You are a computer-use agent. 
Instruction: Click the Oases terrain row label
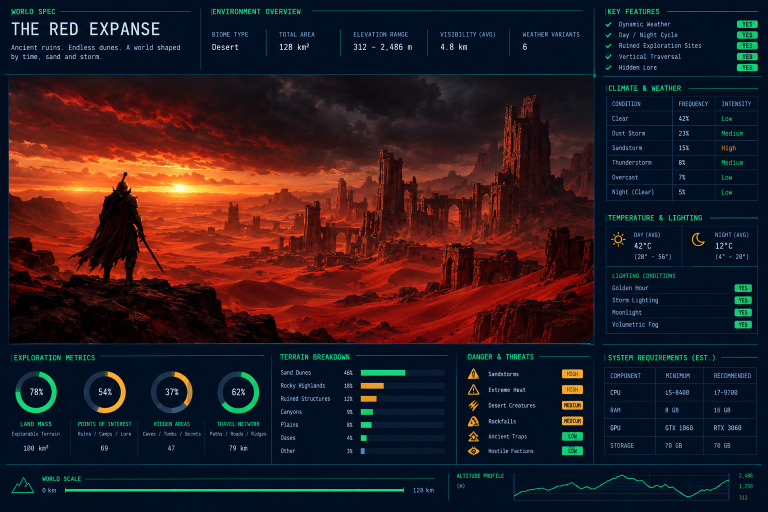tap(288, 438)
